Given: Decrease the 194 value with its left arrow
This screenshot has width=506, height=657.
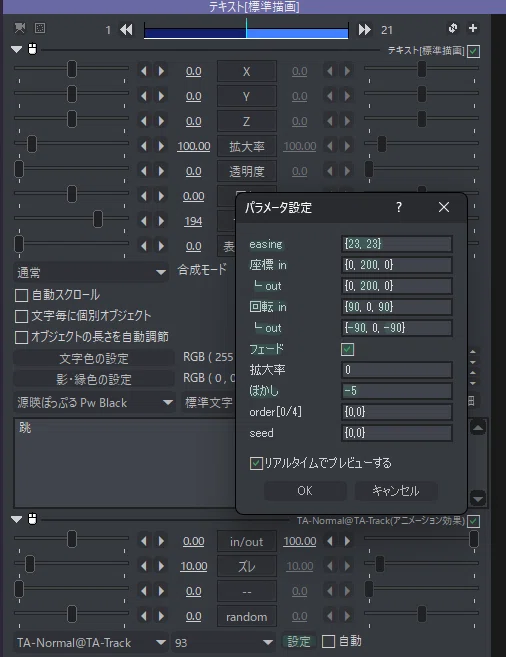Looking at the screenshot, I should point(144,221).
